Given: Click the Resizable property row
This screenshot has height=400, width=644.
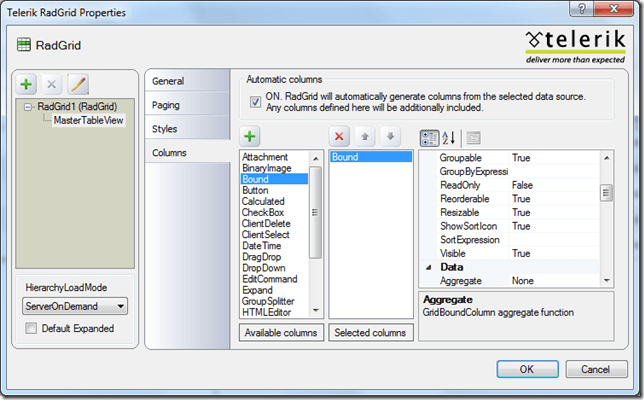Looking at the screenshot, I should pos(518,212).
